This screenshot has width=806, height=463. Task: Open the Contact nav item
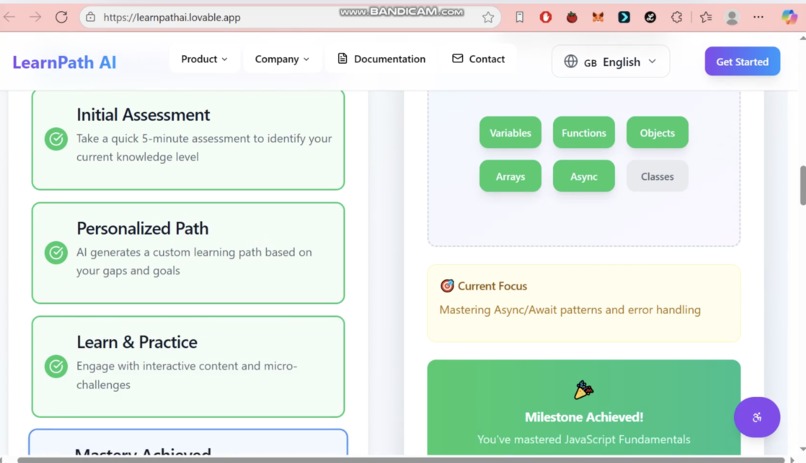[x=478, y=59]
